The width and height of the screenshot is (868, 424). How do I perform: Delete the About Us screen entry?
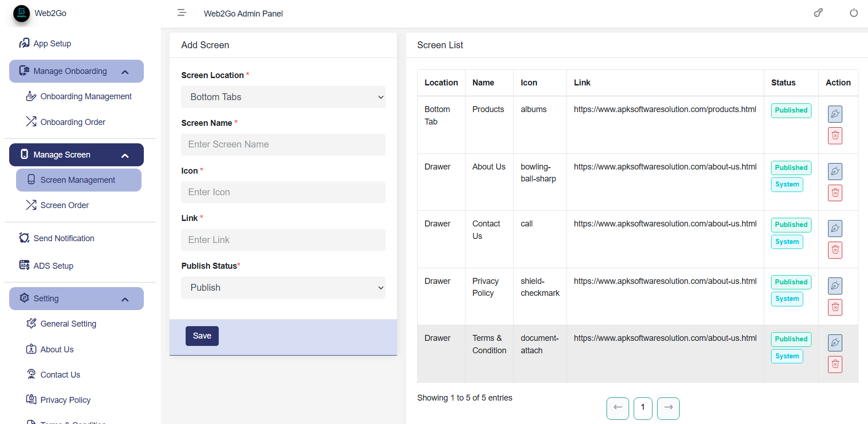point(835,193)
